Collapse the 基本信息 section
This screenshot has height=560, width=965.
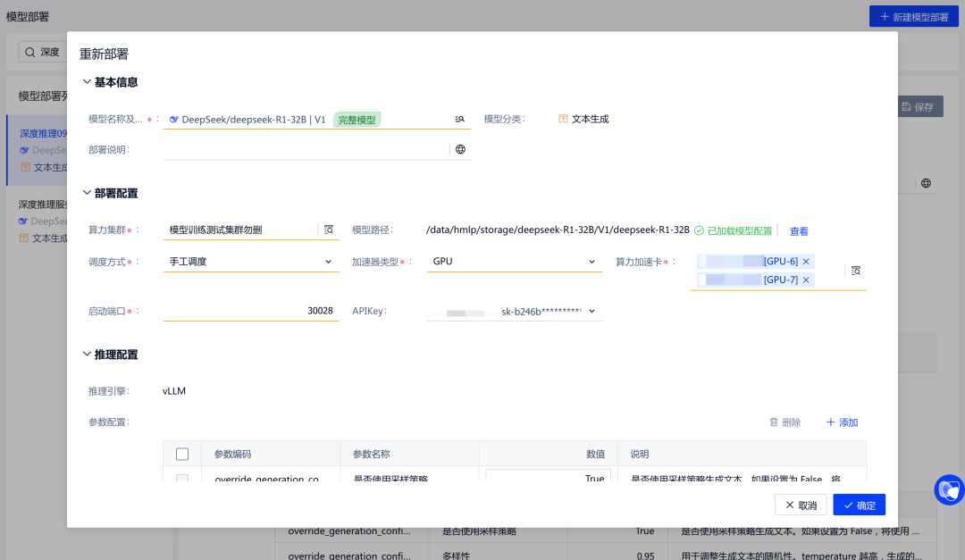(87, 82)
